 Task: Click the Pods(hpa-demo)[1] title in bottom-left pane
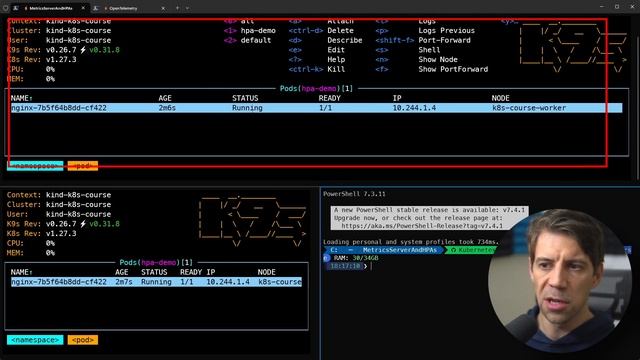[156, 262]
